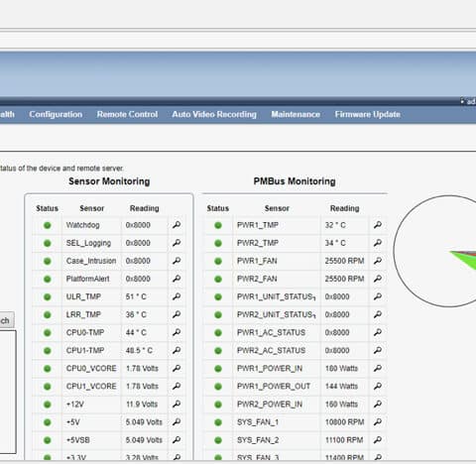Inspect +12V sensor magnifier icon
The width and height of the screenshot is (476, 464).
177,404
